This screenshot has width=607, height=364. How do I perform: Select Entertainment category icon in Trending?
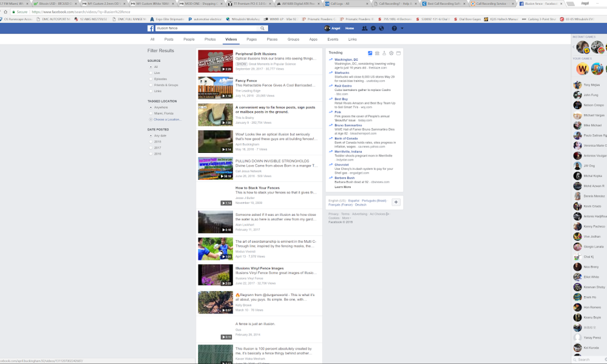[398, 53]
